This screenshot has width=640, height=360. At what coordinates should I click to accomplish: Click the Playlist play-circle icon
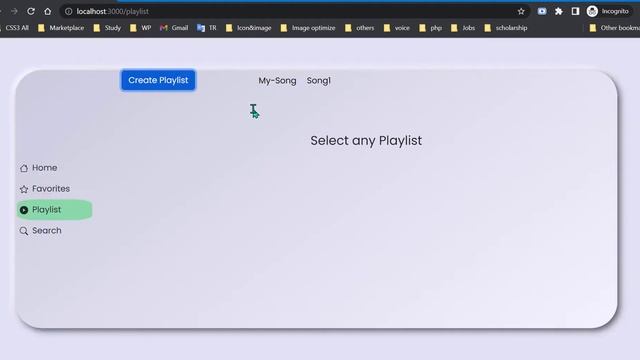pos(24,210)
